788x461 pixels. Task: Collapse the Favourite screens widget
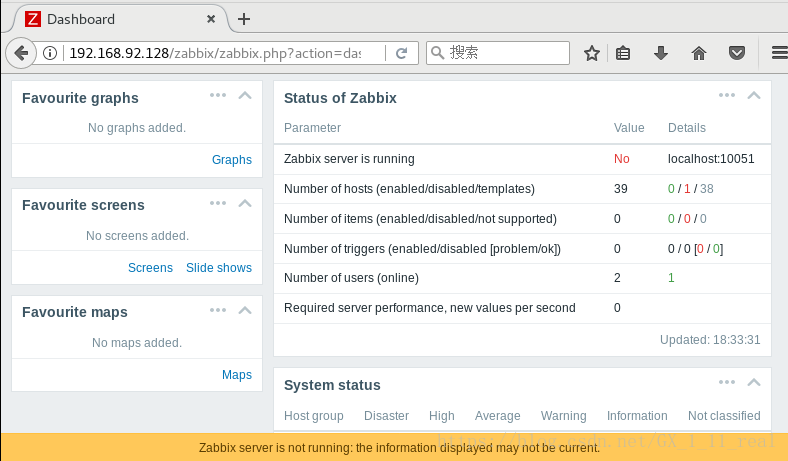pos(245,203)
